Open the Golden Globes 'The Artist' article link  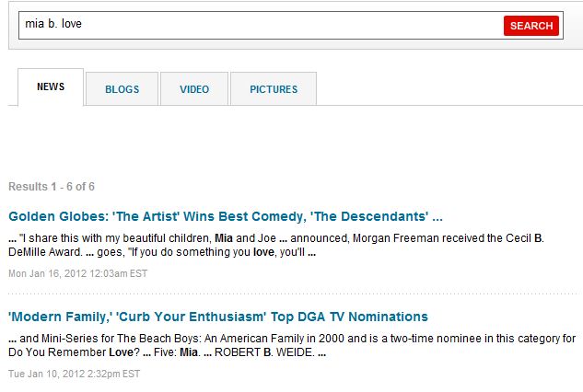click(226, 216)
